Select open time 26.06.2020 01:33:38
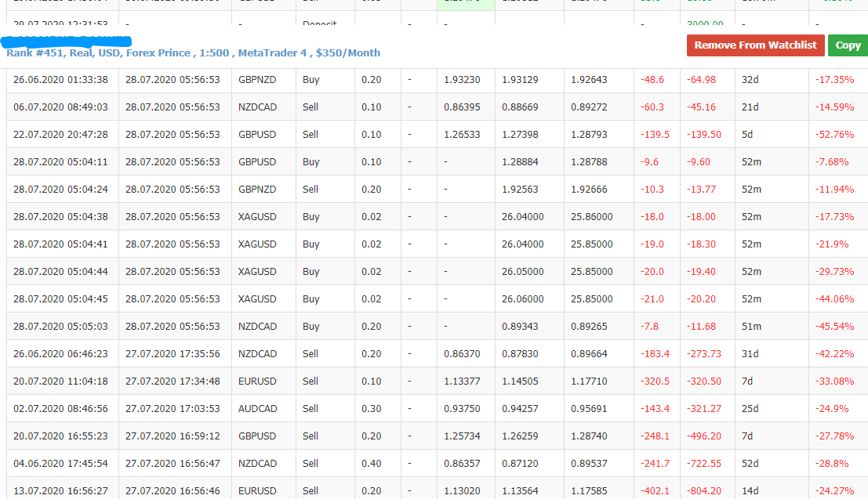This screenshot has height=499, width=868. point(60,80)
